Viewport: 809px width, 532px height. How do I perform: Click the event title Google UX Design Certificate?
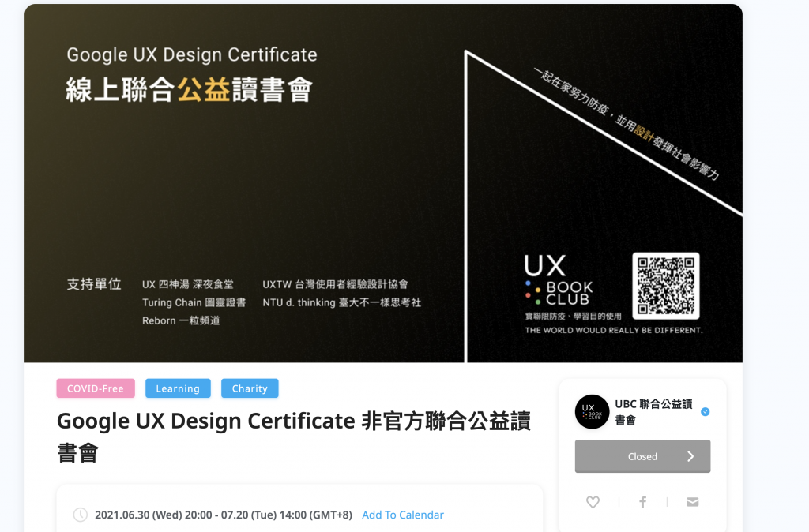coord(294,436)
